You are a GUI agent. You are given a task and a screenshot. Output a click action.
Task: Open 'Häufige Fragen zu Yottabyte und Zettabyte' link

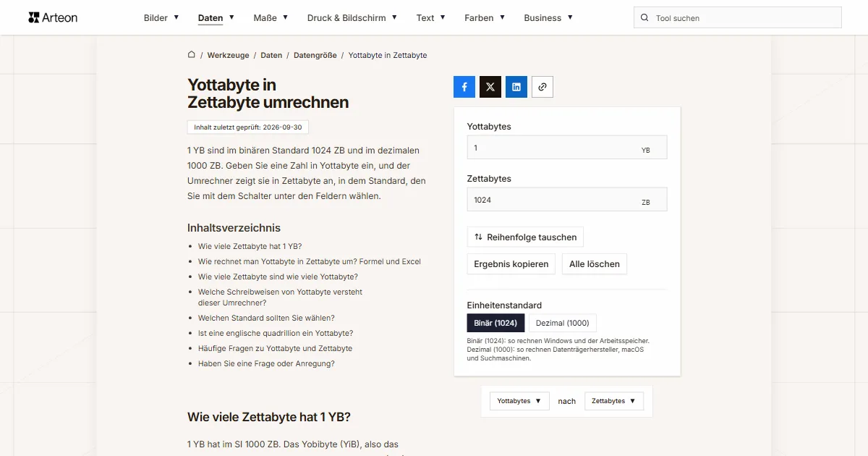click(275, 348)
